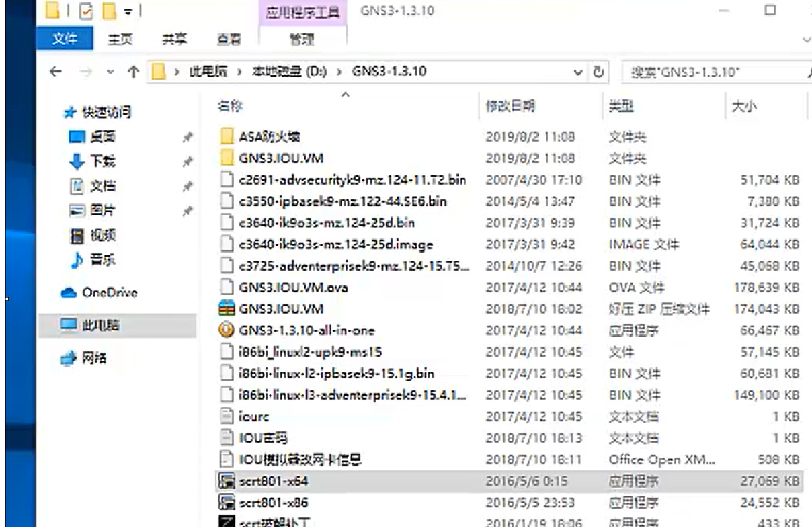Viewport: 812px width, 527px height.
Task: Select the scrt801-x64 application icon
Action: pyautogui.click(x=226, y=481)
